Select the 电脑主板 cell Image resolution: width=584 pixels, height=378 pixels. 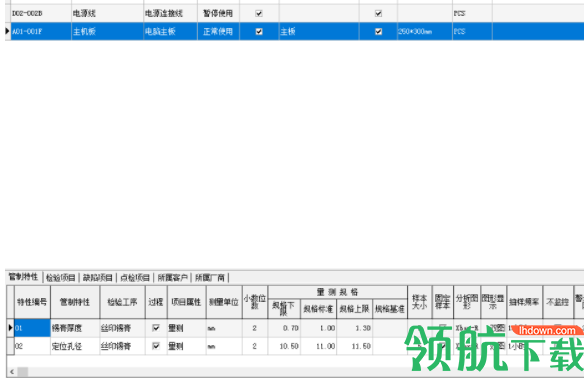pyautogui.click(x=171, y=32)
